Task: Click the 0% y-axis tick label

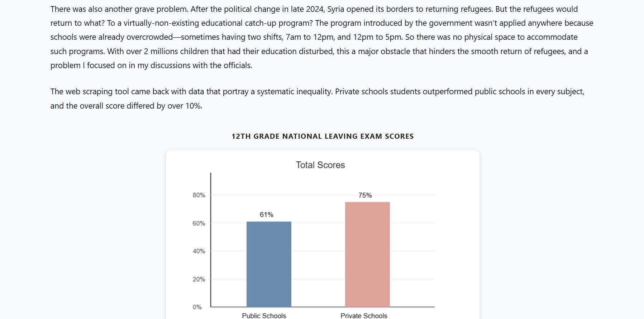Action: pyautogui.click(x=197, y=307)
